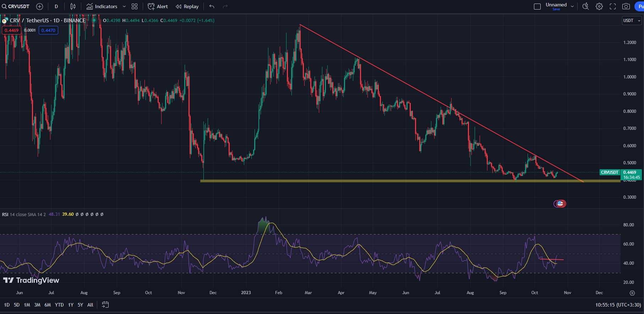Click the 2023 label on time axis

coord(246,293)
